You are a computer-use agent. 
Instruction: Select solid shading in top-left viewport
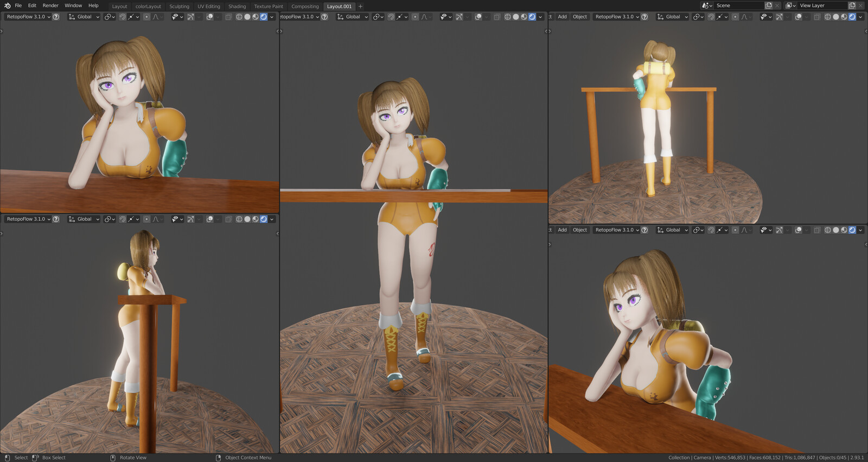tap(247, 17)
